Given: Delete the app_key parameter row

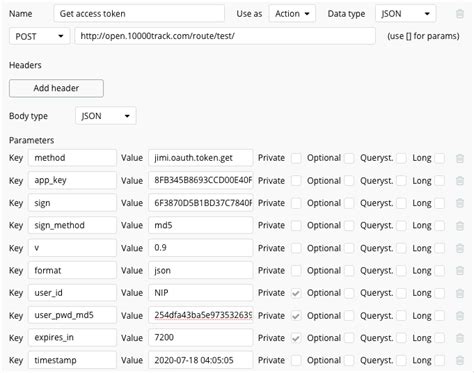Looking at the screenshot, I should click(x=460, y=181).
